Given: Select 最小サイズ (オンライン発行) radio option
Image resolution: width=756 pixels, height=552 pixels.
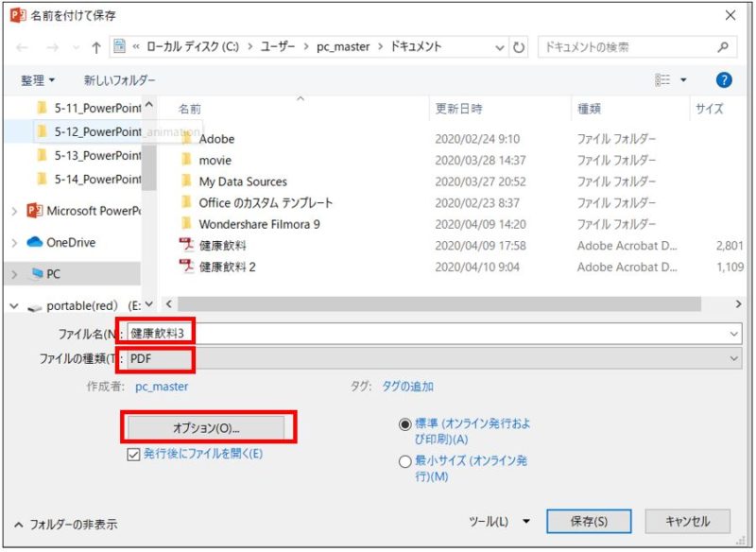Looking at the screenshot, I should coord(405,461).
